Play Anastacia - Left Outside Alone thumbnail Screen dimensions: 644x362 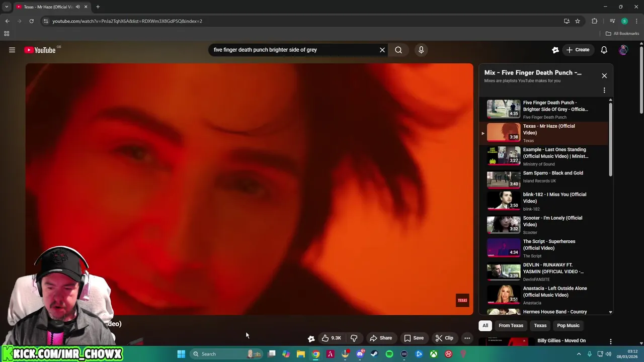point(504,295)
